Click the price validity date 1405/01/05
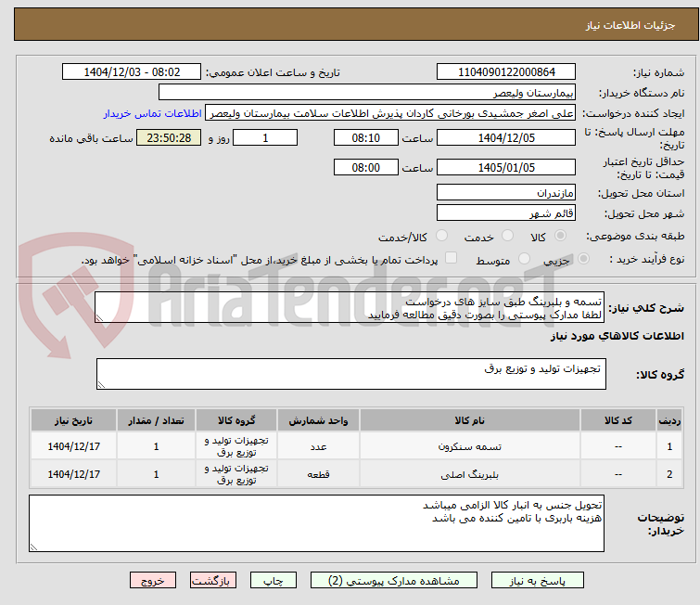 [x=506, y=168]
